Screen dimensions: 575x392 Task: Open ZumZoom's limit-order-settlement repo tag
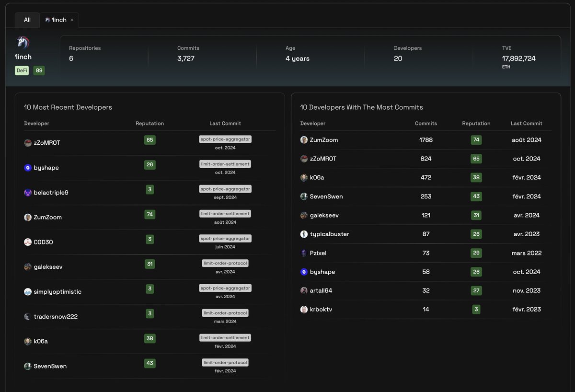pos(225,213)
